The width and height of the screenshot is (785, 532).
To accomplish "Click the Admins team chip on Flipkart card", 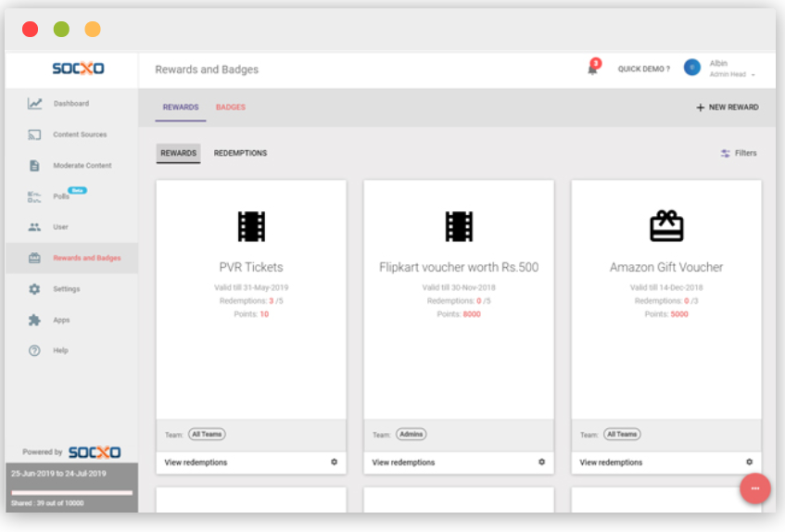I will [411, 435].
